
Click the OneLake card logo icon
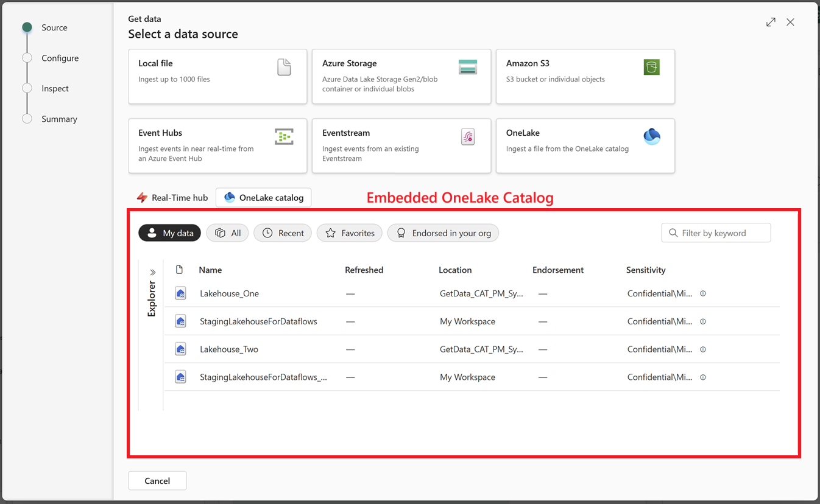(652, 136)
